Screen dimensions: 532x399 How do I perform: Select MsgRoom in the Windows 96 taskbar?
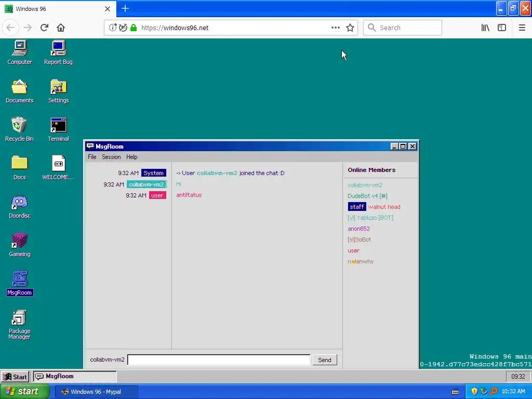coord(75,376)
